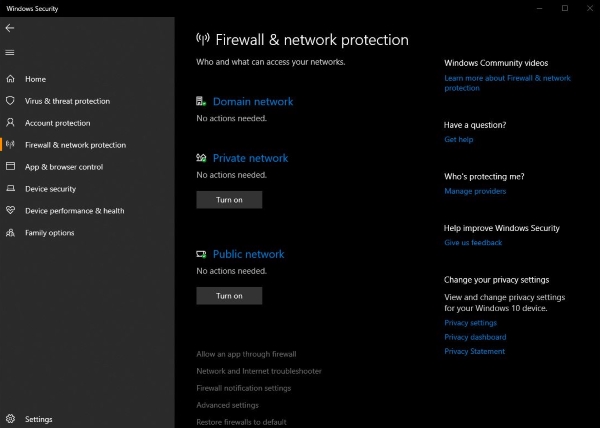Turn on the Public network firewall
600x428 pixels.
[229, 296]
